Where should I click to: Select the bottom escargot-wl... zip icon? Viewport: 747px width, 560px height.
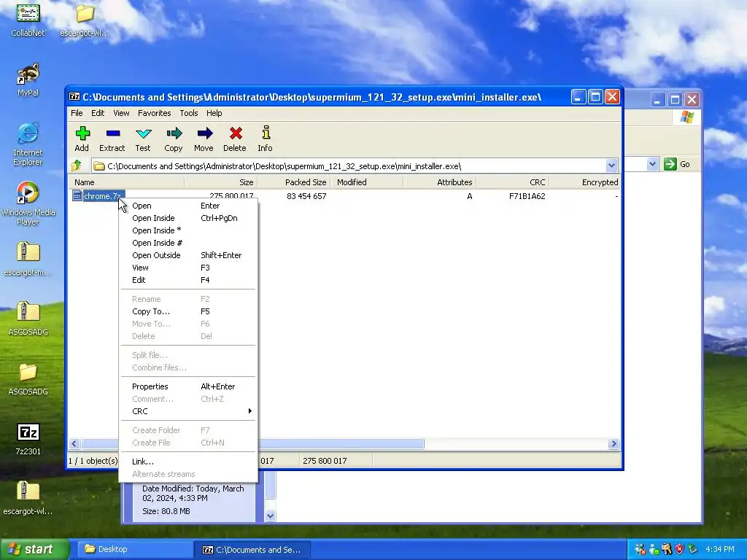coord(28,498)
